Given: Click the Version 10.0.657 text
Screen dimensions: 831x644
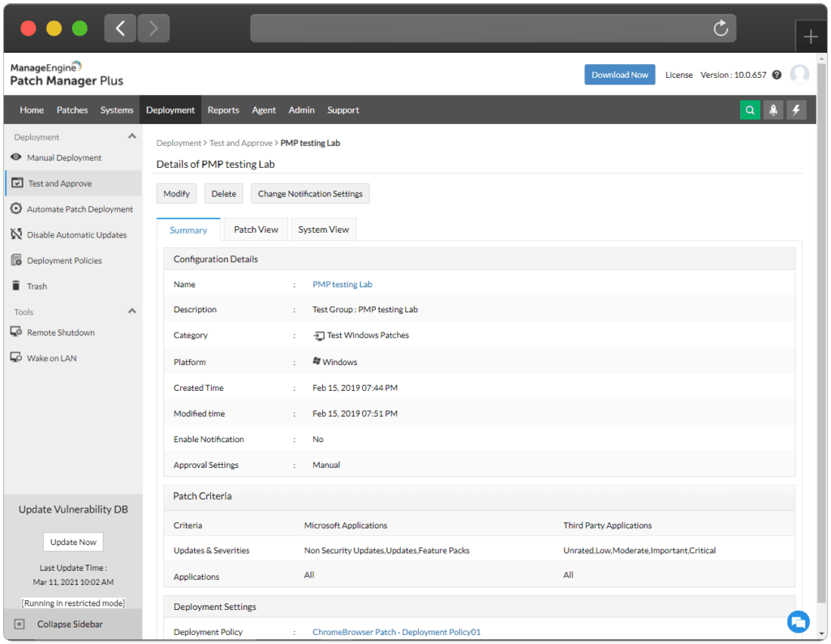Looking at the screenshot, I should (x=734, y=75).
